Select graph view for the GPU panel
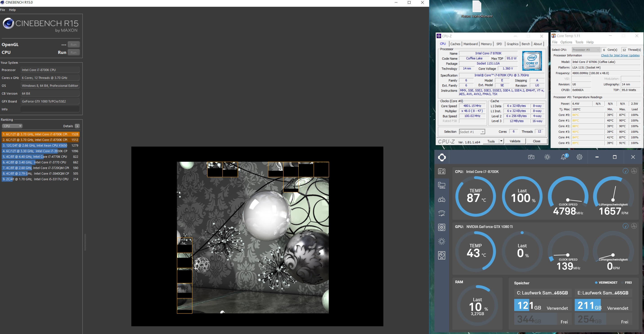This screenshot has height=334, width=644. (634, 226)
